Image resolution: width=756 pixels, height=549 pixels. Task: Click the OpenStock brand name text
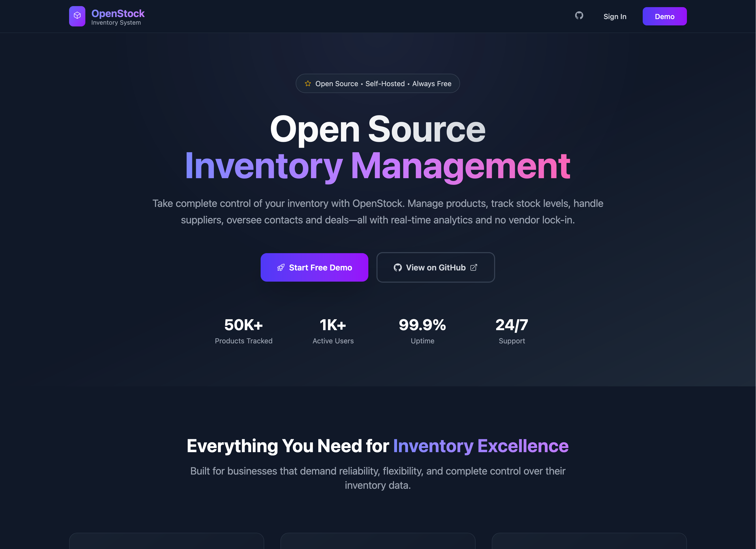[x=118, y=13]
